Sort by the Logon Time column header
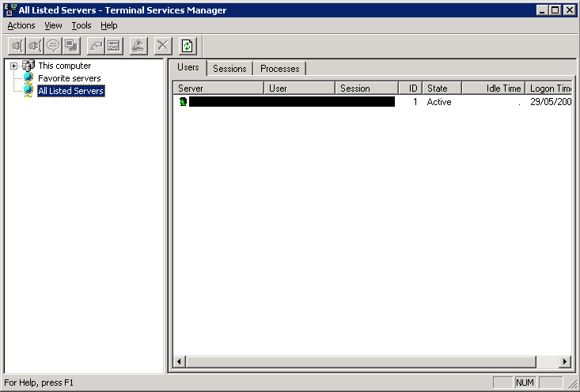 [548, 89]
